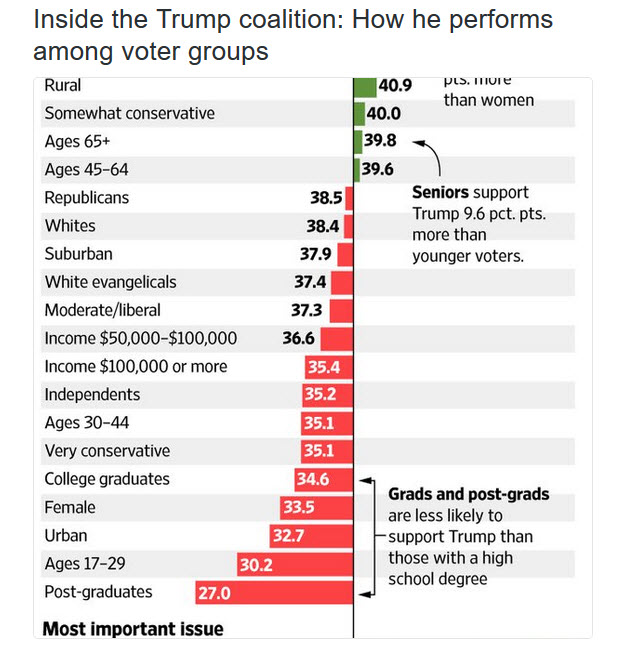This screenshot has width=627, height=647.
Task: Click the 'Independents' row label
Action: (x=92, y=395)
